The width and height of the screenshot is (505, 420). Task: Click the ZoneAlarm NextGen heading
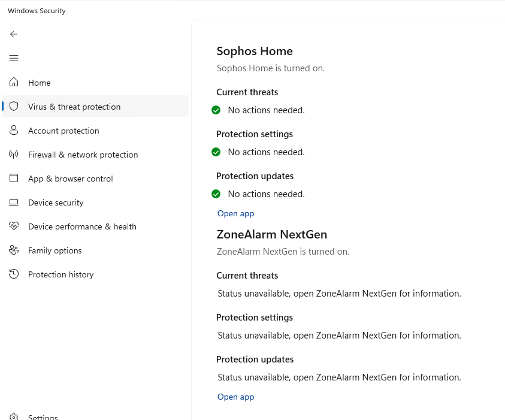click(x=271, y=234)
